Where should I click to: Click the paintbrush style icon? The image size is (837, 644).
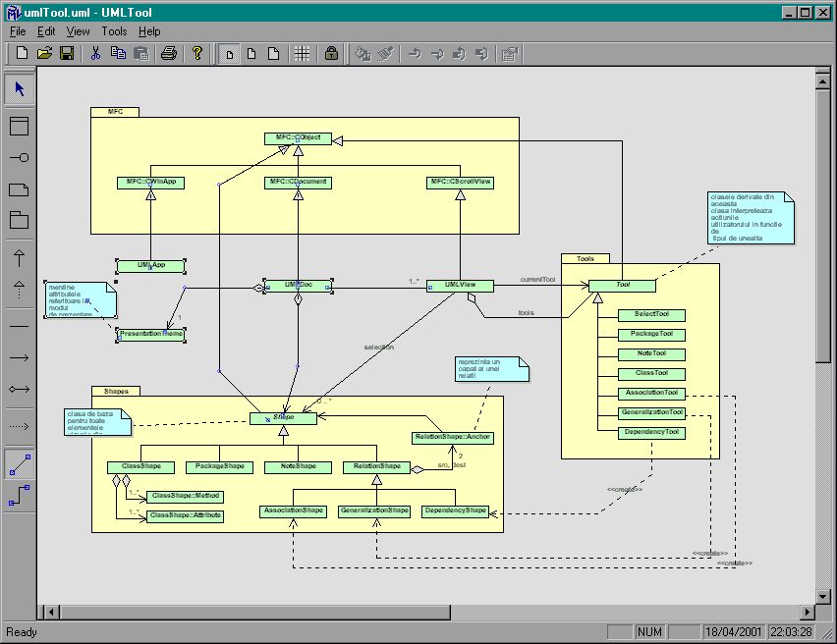pos(385,54)
